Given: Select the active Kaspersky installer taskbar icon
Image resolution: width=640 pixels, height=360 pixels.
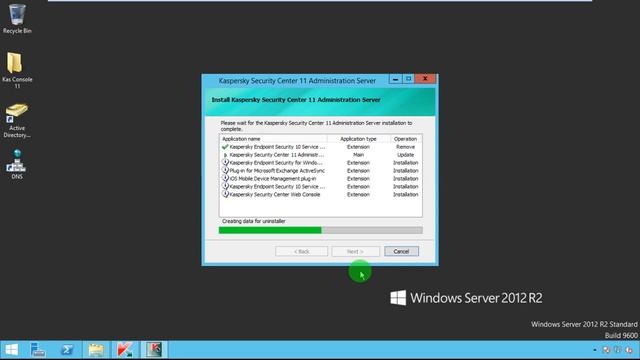Looking at the screenshot, I should click(x=154, y=350).
